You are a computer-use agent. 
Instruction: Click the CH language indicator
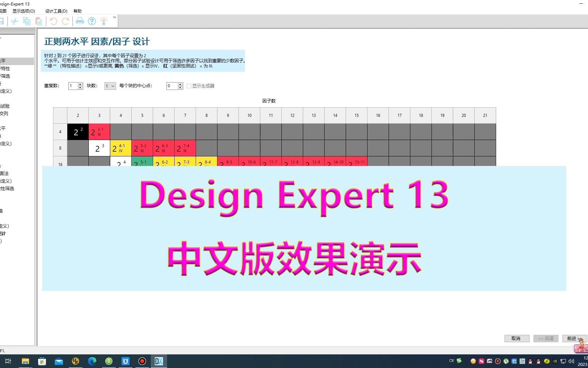point(451,361)
